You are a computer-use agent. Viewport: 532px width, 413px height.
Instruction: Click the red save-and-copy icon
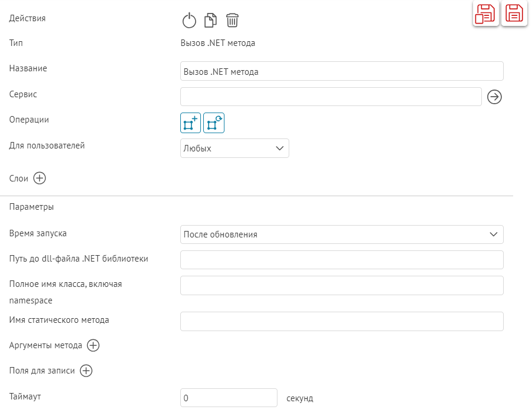pyautogui.click(x=486, y=14)
